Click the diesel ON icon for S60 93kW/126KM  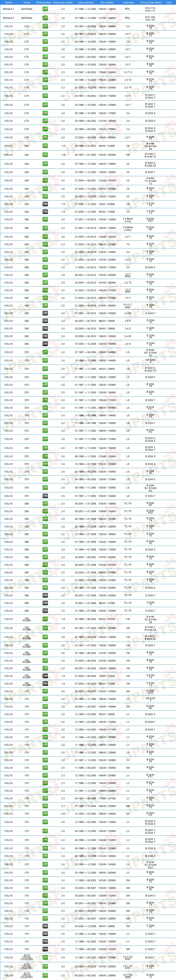coord(45,328)
